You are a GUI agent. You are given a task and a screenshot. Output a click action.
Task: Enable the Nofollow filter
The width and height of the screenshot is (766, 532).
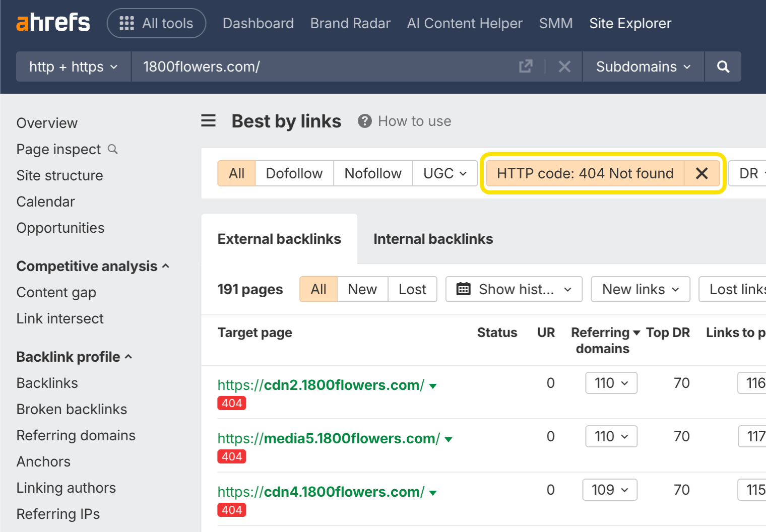[x=373, y=173]
